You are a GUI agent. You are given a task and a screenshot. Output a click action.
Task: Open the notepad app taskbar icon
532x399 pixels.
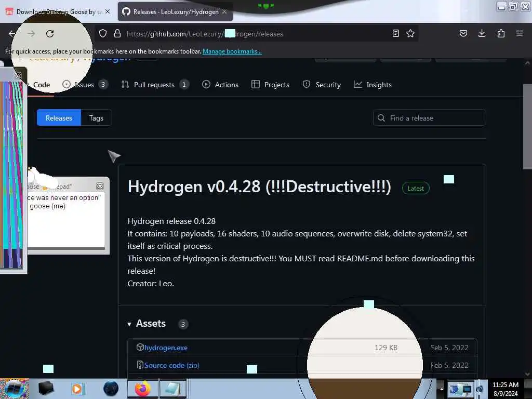pos(172,389)
